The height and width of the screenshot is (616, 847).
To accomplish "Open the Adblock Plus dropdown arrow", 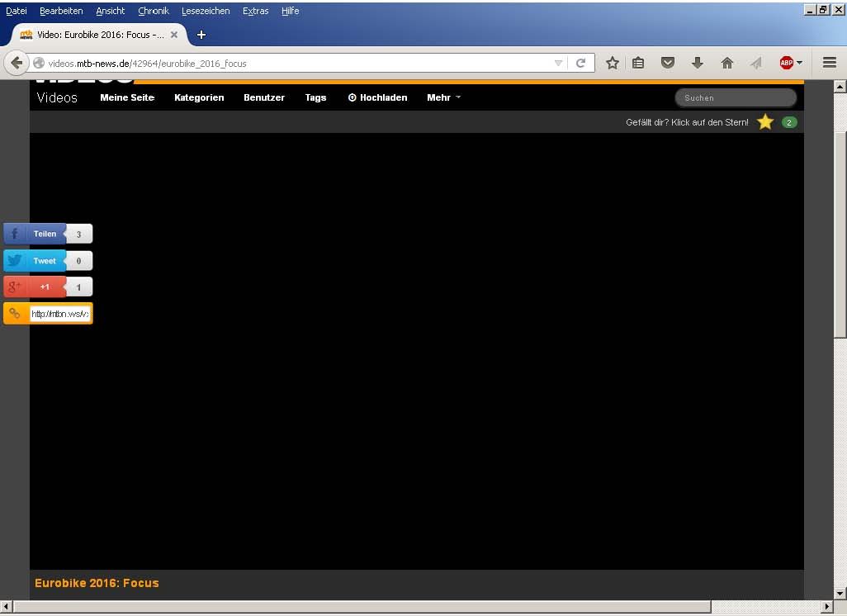I will 799,63.
